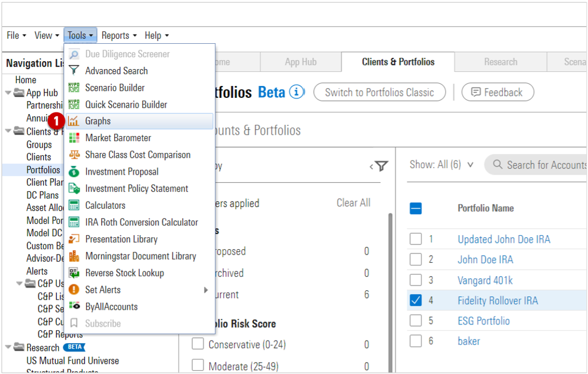This screenshot has width=588, height=374.
Task: Switch to the App Hub tab
Action: pos(300,62)
